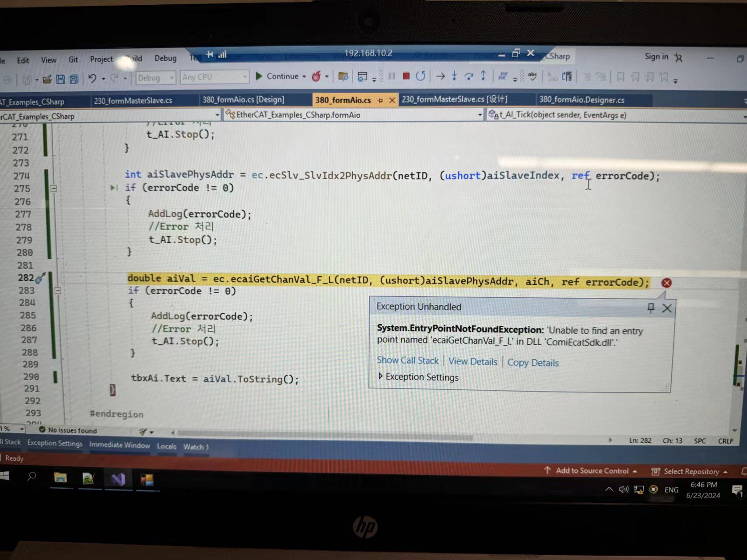Viewport: 747px width, 560px height.
Task: Open the Debug menu
Action: [x=165, y=58]
